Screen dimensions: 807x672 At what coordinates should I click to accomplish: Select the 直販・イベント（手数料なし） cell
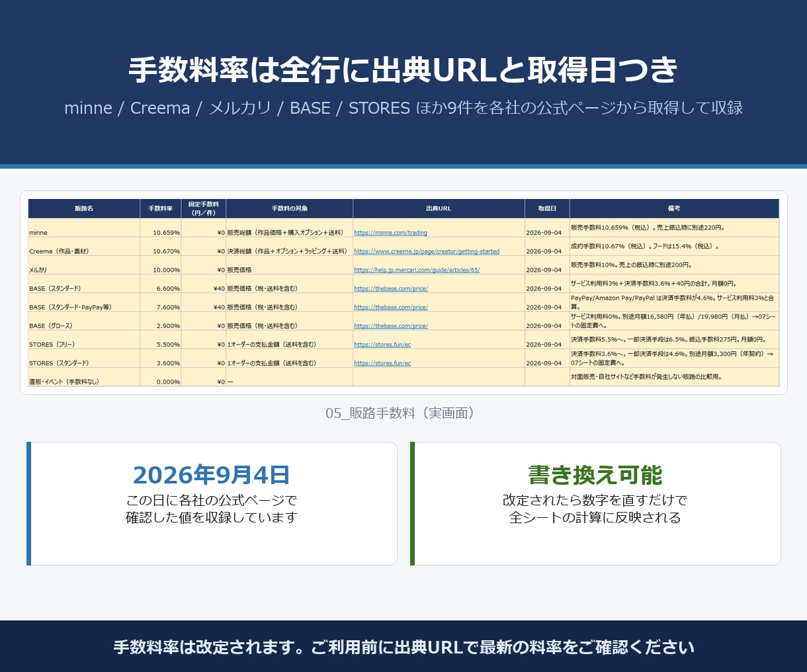[x=84, y=376]
